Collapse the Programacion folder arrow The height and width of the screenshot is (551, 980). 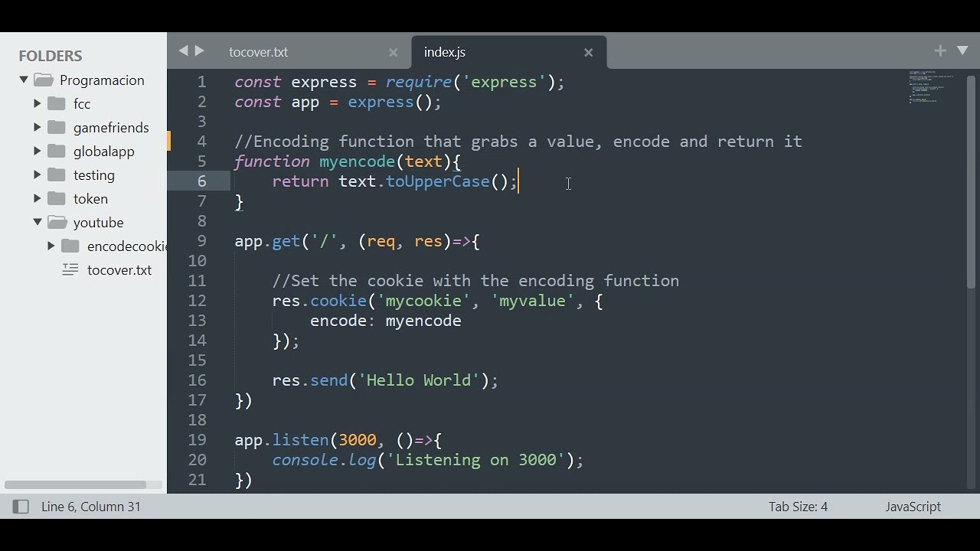click(24, 80)
